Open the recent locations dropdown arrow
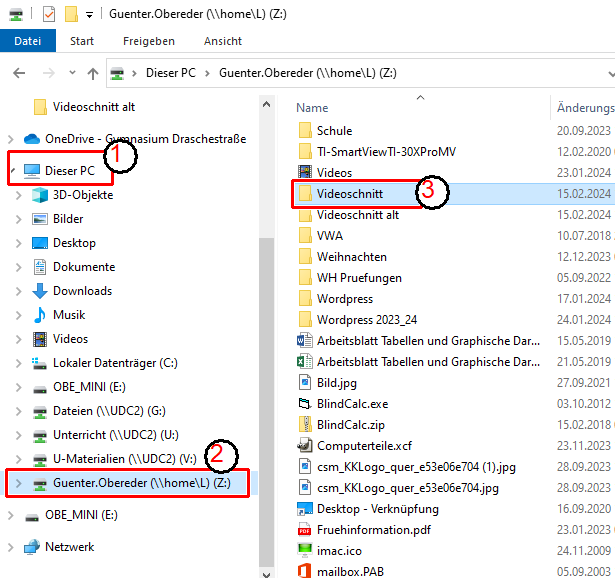615x578 pixels. coord(71,73)
